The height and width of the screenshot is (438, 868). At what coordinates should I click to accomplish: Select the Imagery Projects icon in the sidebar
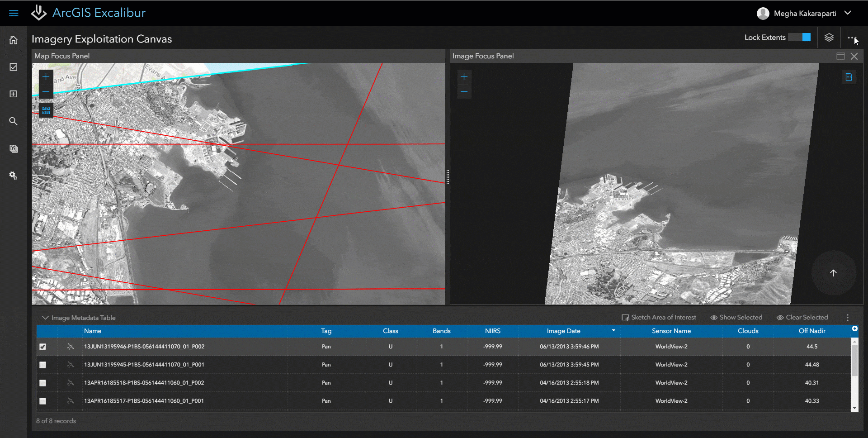click(x=14, y=148)
